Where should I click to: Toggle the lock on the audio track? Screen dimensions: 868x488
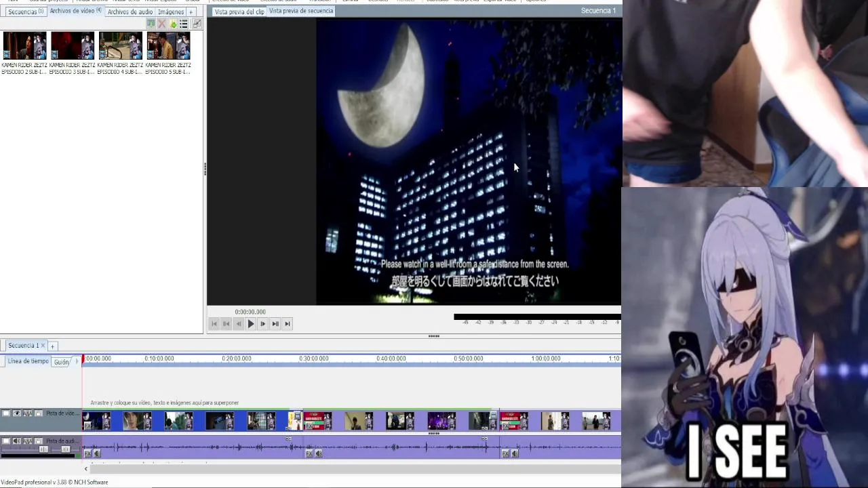[x=39, y=441]
